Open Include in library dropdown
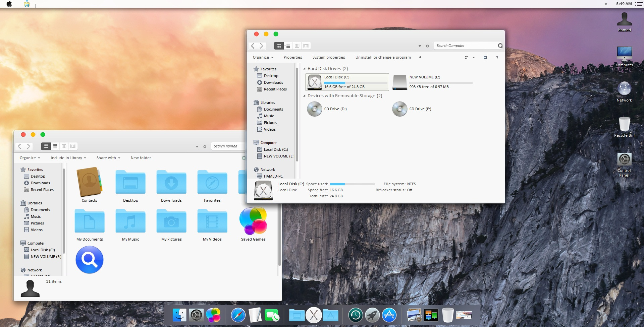 [68, 158]
